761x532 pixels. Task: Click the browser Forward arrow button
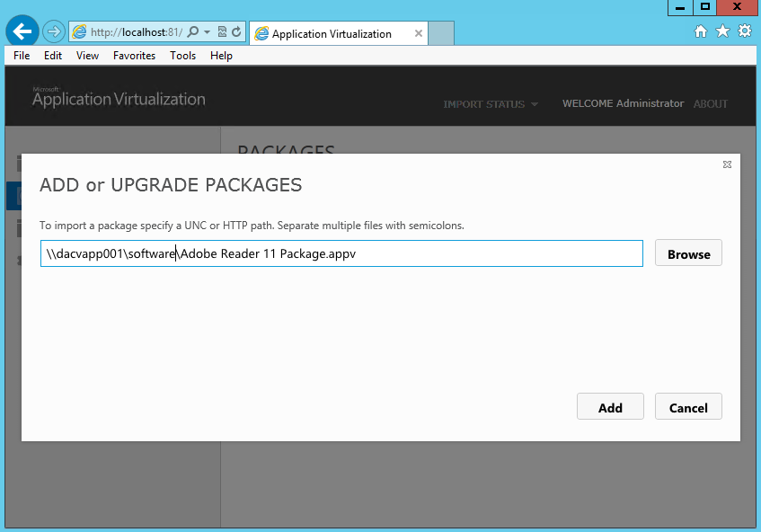pyautogui.click(x=53, y=32)
